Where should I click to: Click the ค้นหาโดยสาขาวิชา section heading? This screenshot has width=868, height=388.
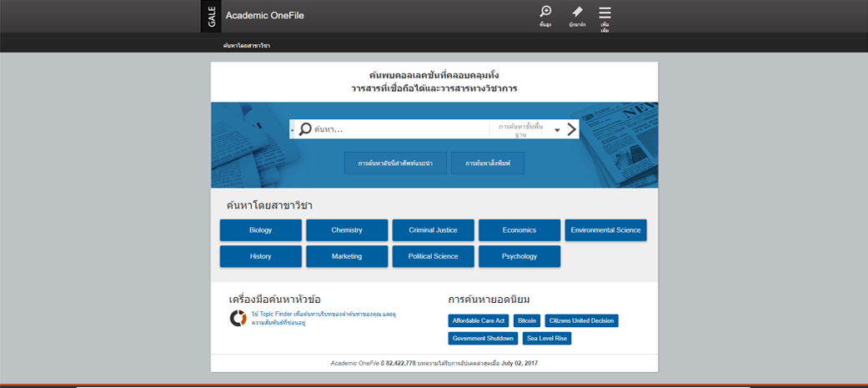269,205
